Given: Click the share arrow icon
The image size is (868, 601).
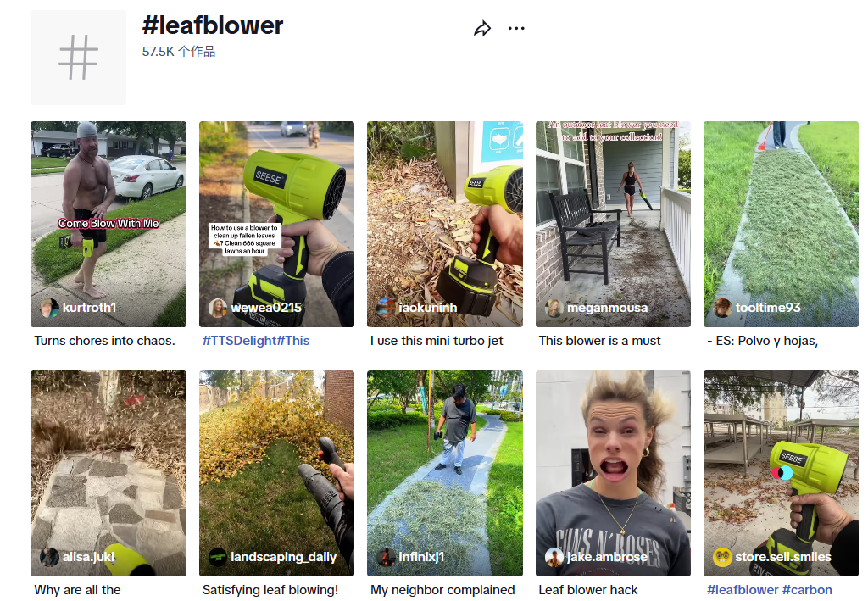Looking at the screenshot, I should [x=482, y=29].
